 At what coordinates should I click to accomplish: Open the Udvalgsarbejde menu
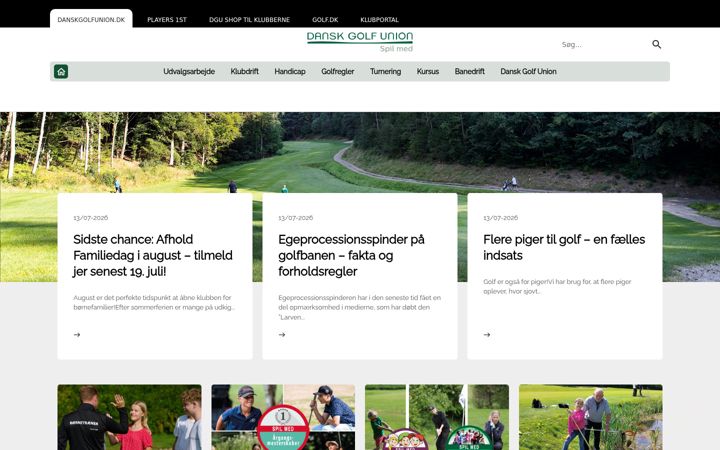(189, 72)
